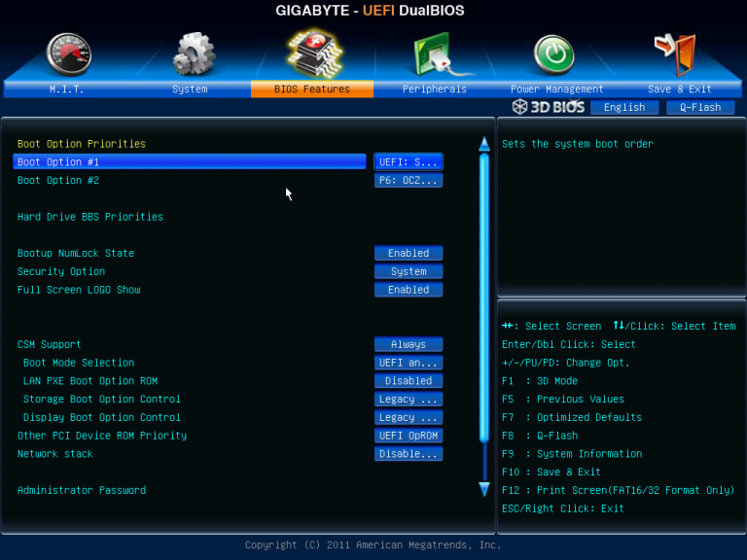Toggle Bootup NumLock State Enabled value

(x=409, y=254)
